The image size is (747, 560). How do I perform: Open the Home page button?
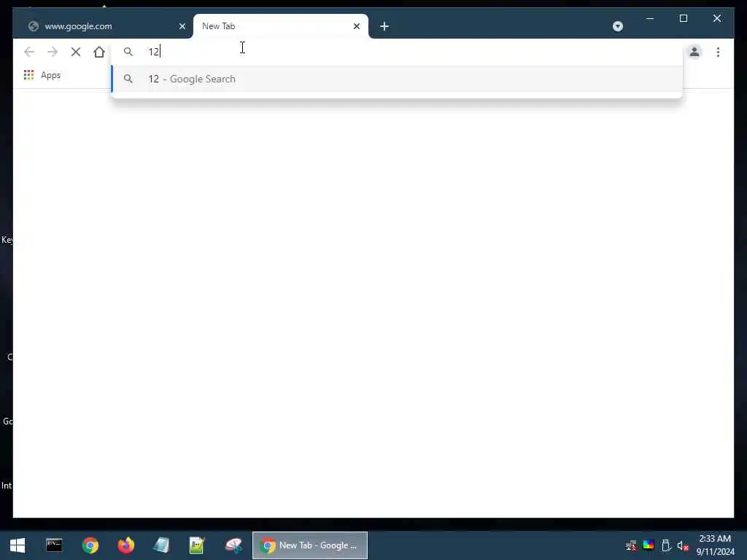pos(99,52)
